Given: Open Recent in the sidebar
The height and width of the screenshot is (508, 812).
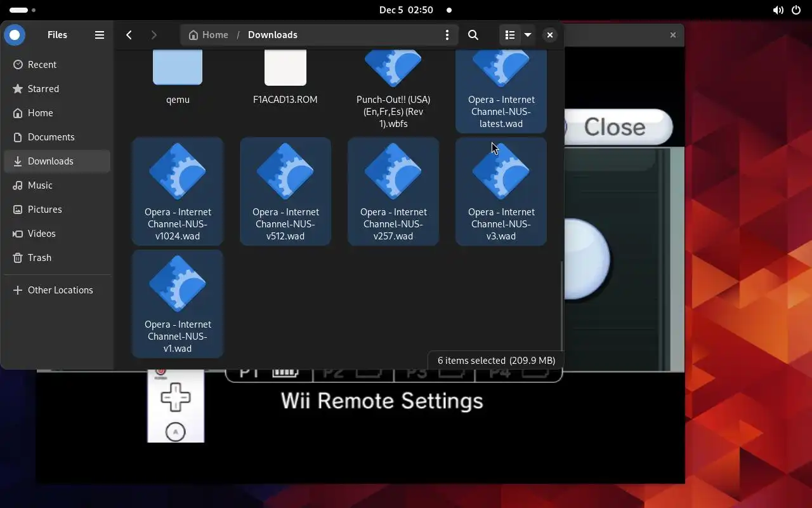Looking at the screenshot, I should click(57, 65).
